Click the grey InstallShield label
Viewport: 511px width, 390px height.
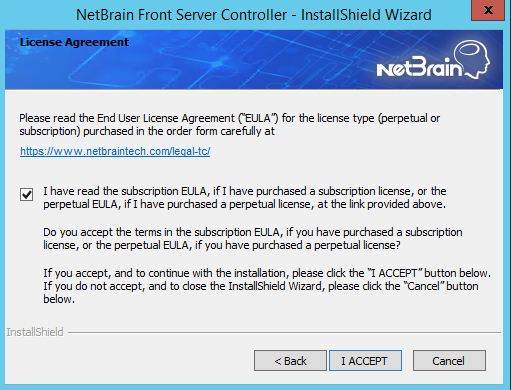(35, 332)
